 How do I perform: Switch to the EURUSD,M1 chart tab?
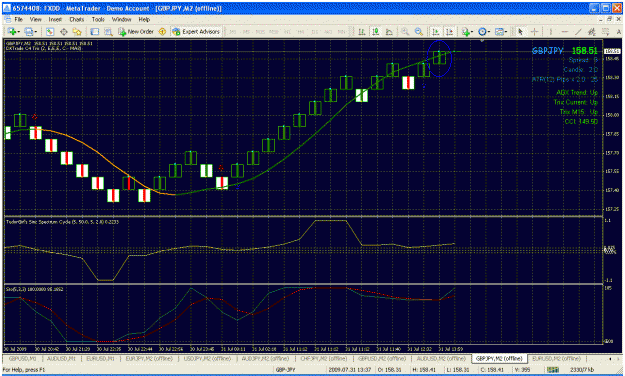tap(100, 358)
